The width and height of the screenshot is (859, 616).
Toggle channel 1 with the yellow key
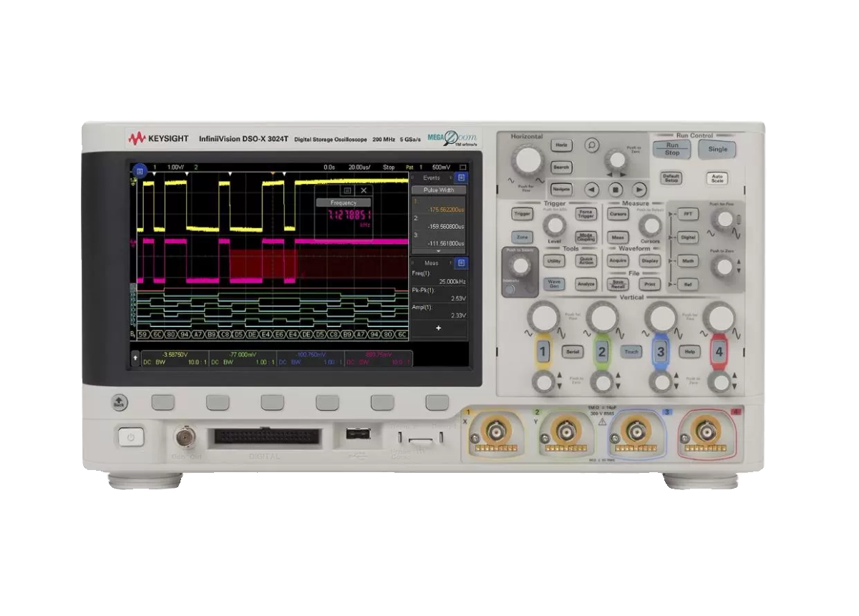pos(543,351)
